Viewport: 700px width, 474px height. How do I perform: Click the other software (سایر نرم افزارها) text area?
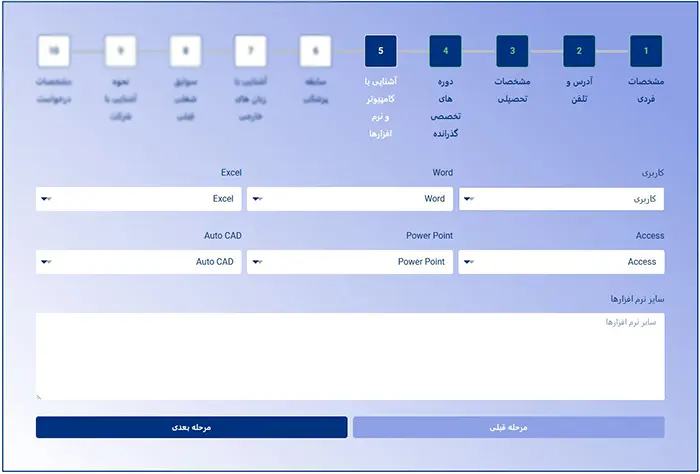[x=350, y=356]
